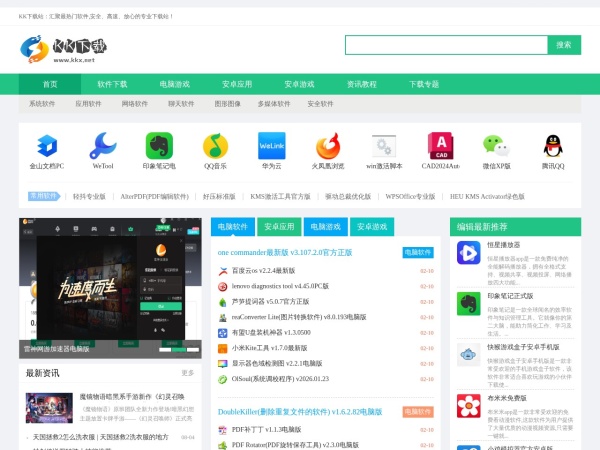Select the 腾讯QQ penguin icon
This screenshot has height=450, width=600.
(x=553, y=147)
